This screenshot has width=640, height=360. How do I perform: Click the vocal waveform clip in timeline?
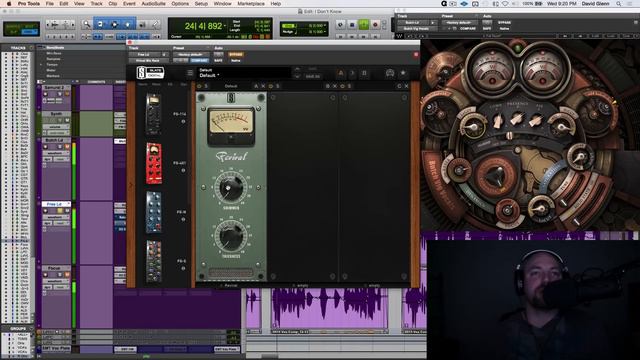329,309
